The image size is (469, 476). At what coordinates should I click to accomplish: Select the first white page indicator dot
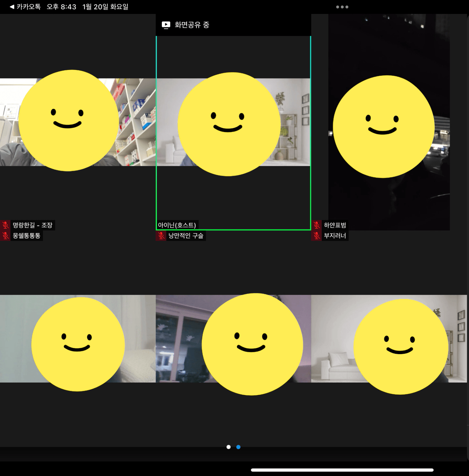click(228, 447)
